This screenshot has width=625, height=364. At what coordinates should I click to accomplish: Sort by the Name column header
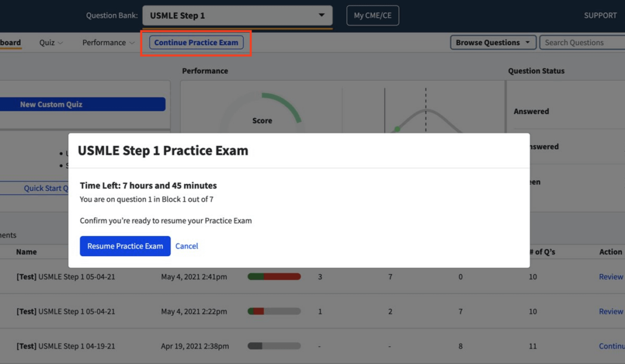coord(26,252)
